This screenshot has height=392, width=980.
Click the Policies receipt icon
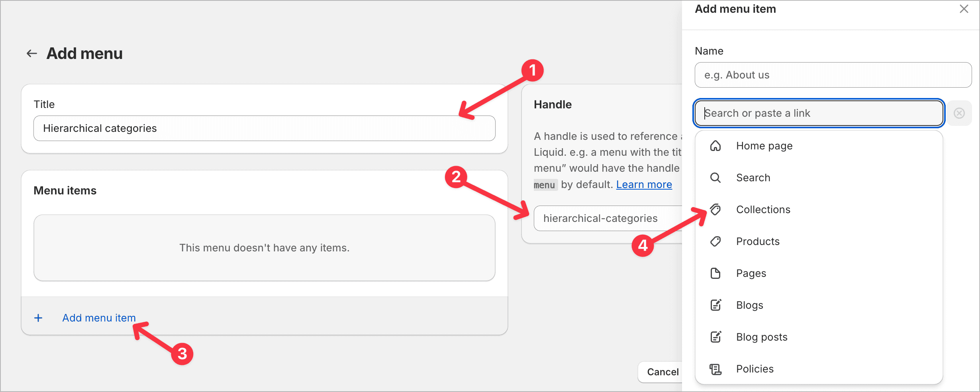coord(715,368)
